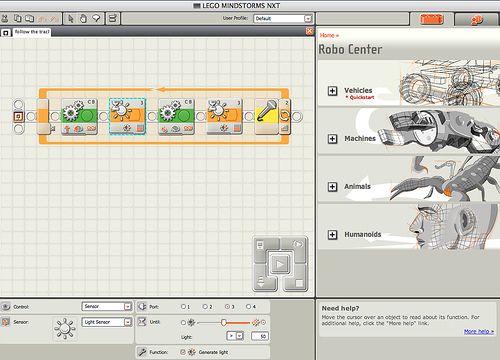Click the light threshold slider handle
This screenshot has height=360, width=500.
coord(224,322)
